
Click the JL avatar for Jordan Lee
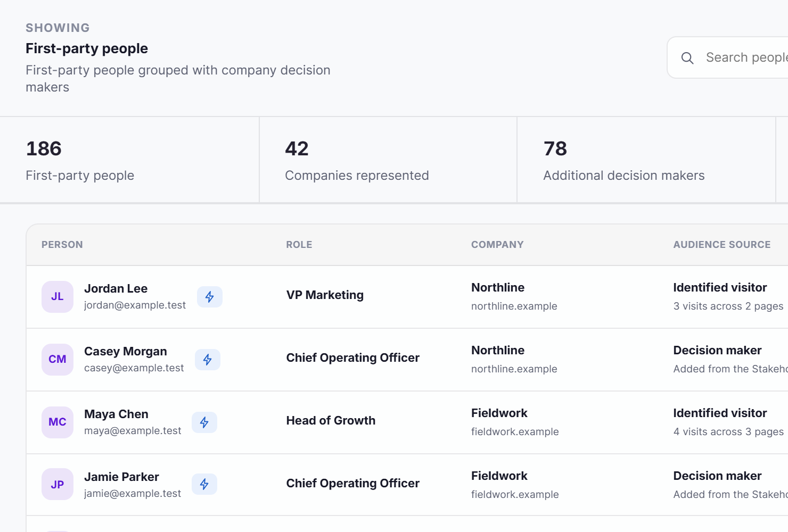58,297
